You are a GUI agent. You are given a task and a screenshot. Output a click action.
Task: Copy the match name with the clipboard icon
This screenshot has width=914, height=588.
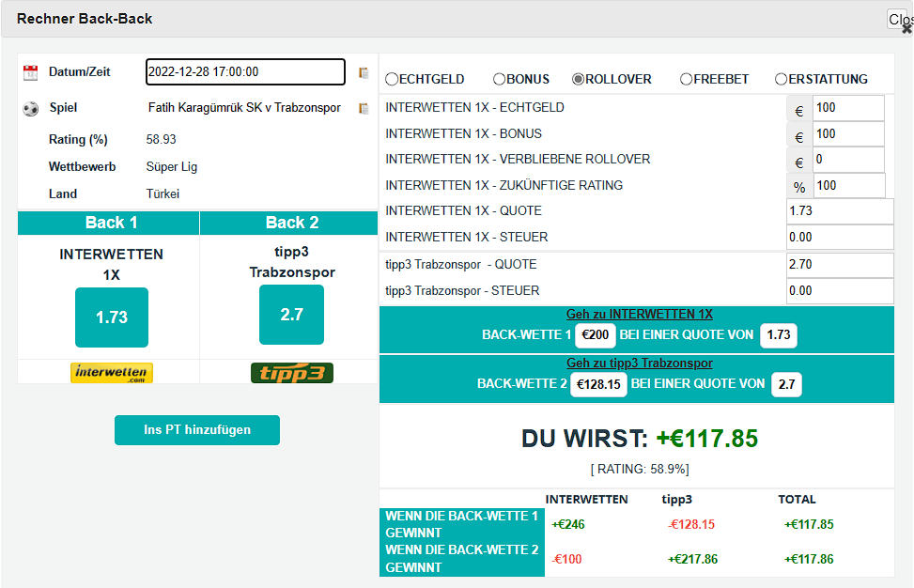[x=364, y=108]
